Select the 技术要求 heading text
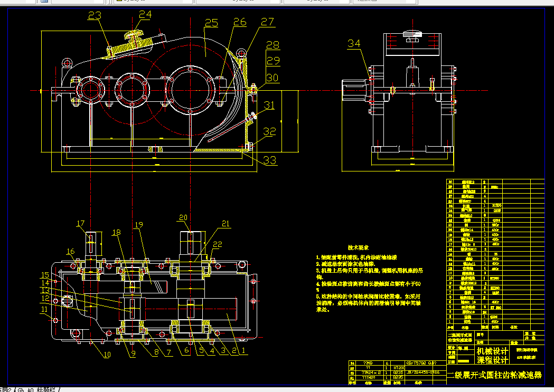The height and width of the screenshot is (392, 554). pyautogui.click(x=358, y=247)
